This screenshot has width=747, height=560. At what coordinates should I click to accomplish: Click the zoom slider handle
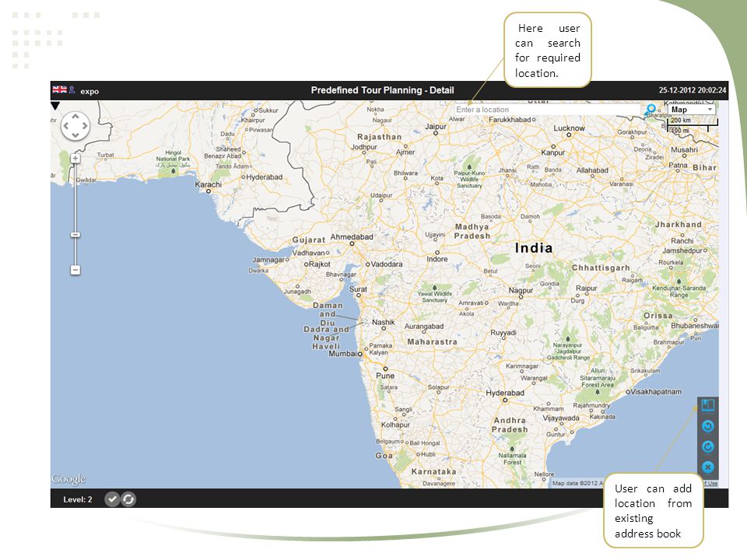(75, 235)
